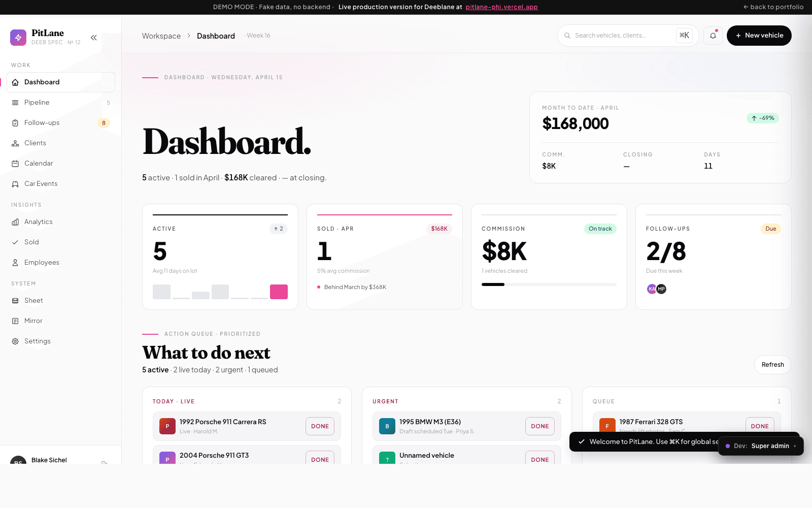Click the PitLane lightning logo icon
812x508 pixels.
(18, 38)
